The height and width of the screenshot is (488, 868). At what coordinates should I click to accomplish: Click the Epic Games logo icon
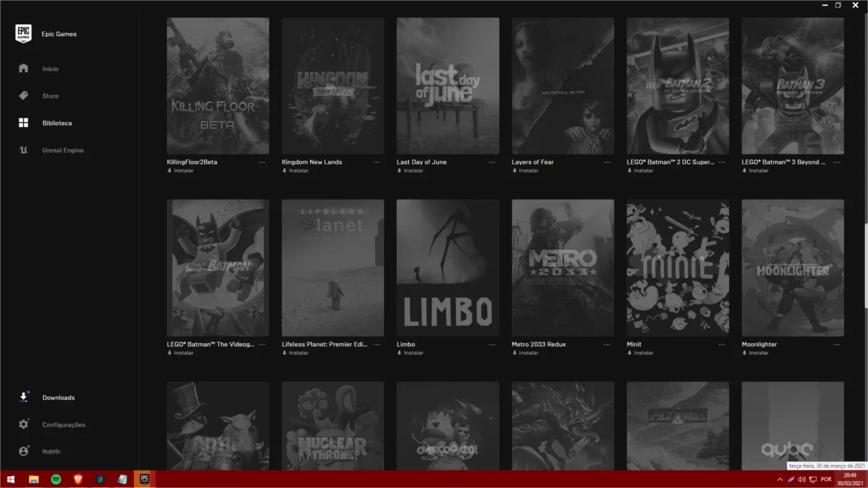click(x=24, y=34)
